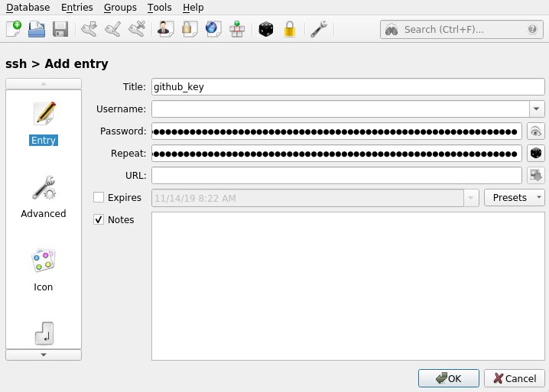This screenshot has height=392, width=549.
Task: Open the Advanced sidebar section
Action: 44,196
